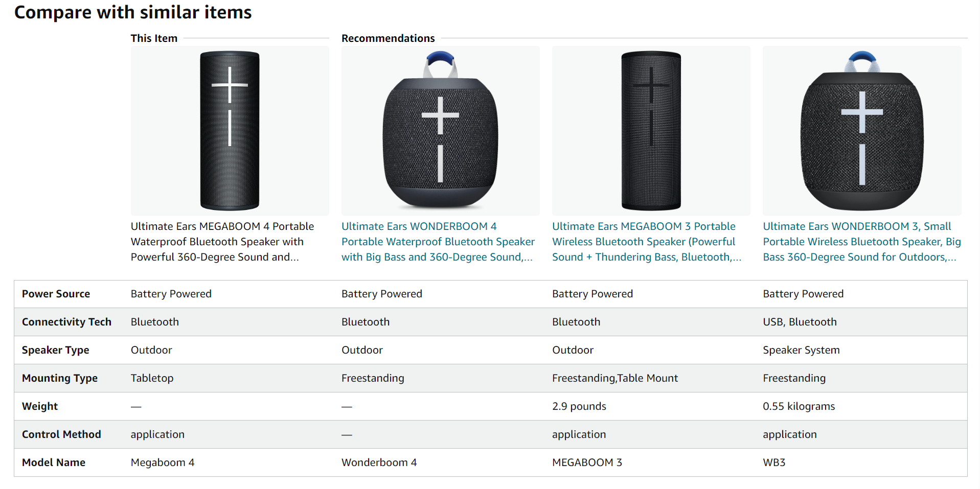Select the "Weight" row label
Viewport: 980px width, 489px height.
(40, 406)
